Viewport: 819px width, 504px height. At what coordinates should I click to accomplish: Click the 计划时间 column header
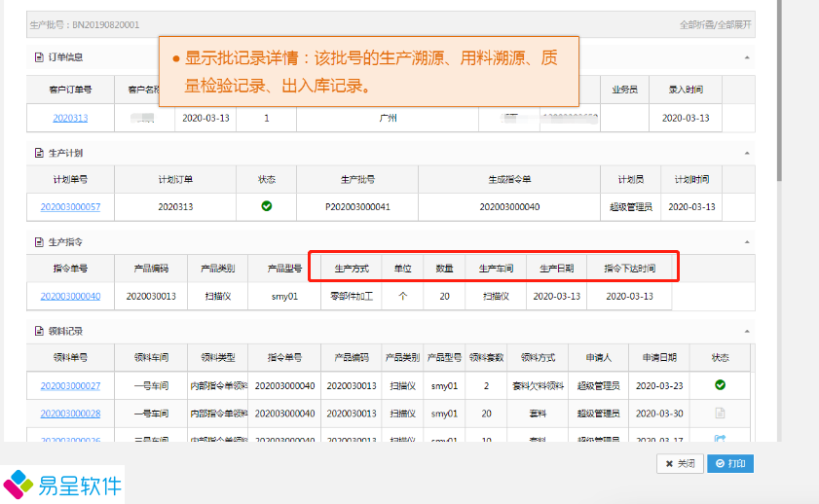691,179
